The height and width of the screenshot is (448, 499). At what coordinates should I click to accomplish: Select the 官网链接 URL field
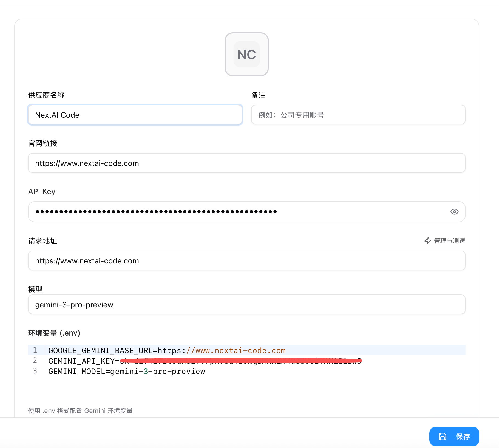tap(246, 163)
